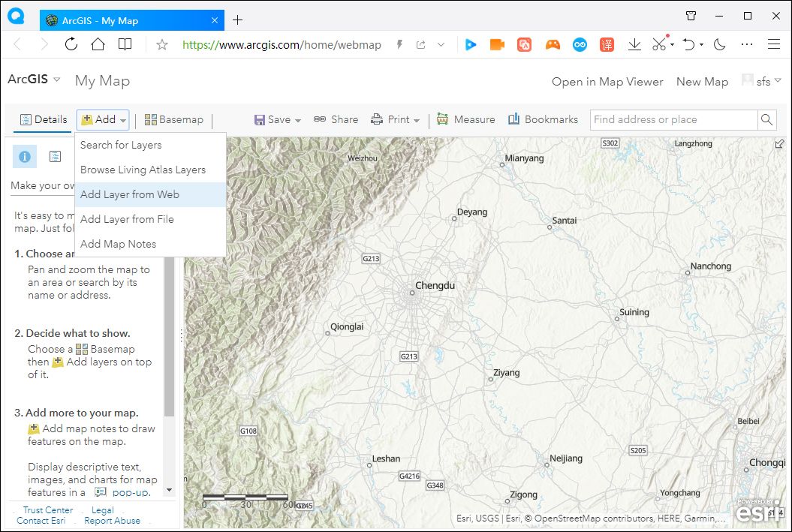792x532 pixels.
Task: Open the reading mode book icon
Action: point(125,44)
